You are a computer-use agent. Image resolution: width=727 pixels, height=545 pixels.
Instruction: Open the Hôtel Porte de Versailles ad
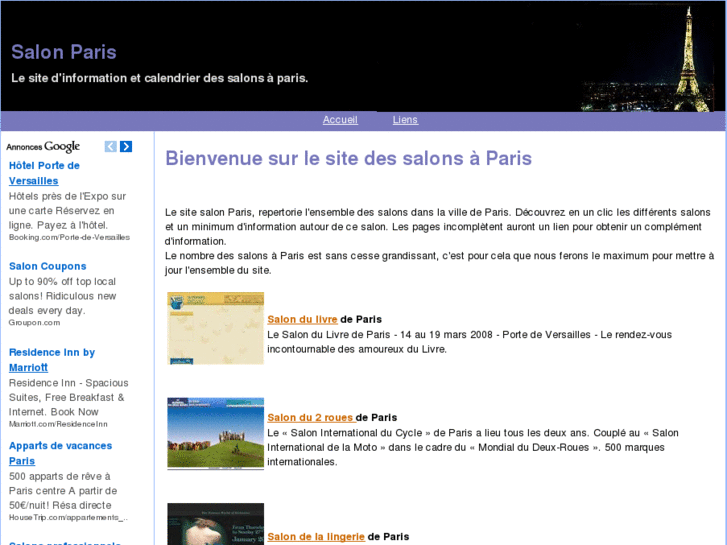pyautogui.click(x=44, y=173)
